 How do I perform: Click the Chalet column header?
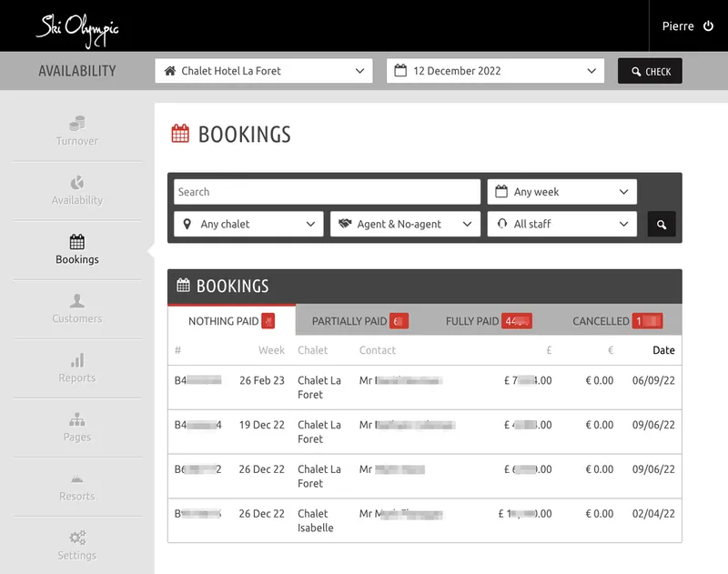coord(312,350)
